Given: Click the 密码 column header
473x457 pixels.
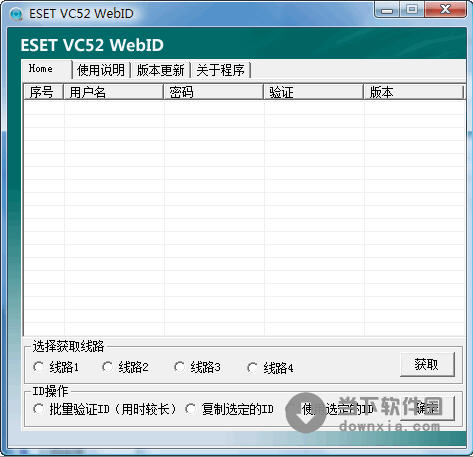Looking at the screenshot, I should (214, 92).
